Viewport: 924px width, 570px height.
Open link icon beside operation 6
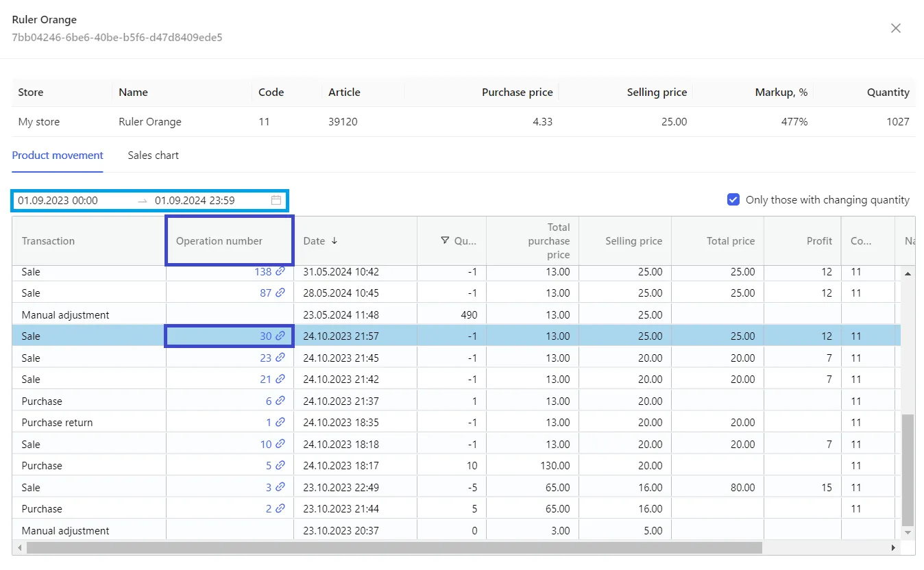coord(280,401)
